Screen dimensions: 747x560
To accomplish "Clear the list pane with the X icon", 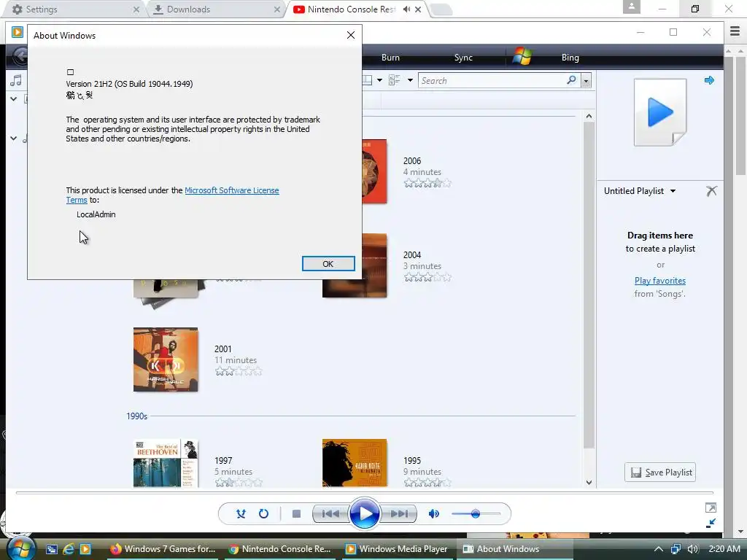I will (x=711, y=191).
